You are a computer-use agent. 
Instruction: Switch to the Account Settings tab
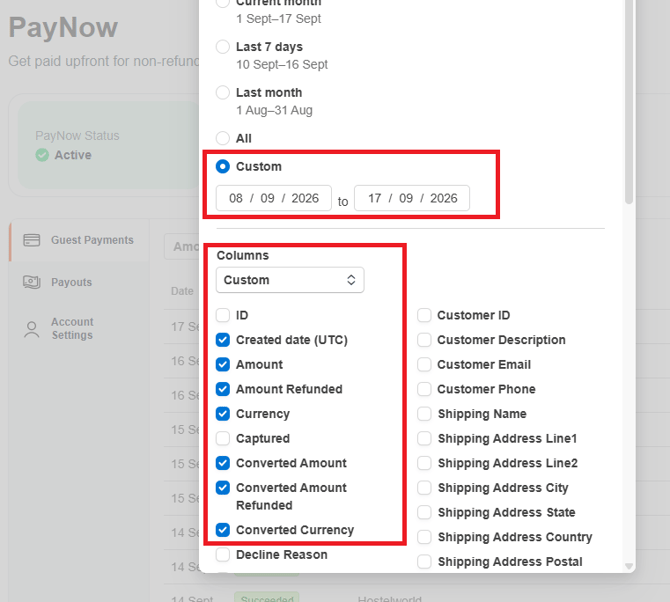[x=79, y=329]
